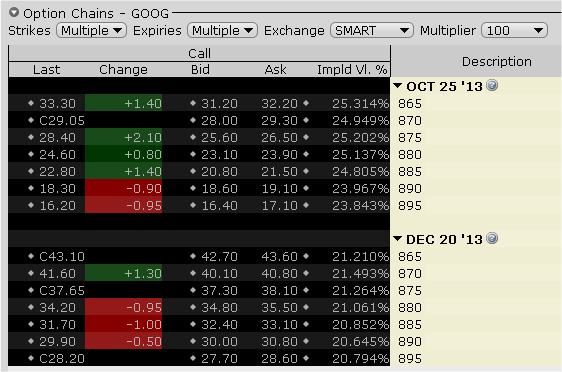Sort by Impld Vl. % column header
This screenshot has height=372, width=562.
[352, 70]
